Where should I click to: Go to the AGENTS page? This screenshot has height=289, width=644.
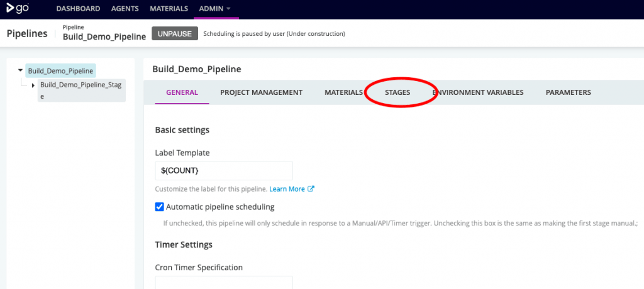125,9
